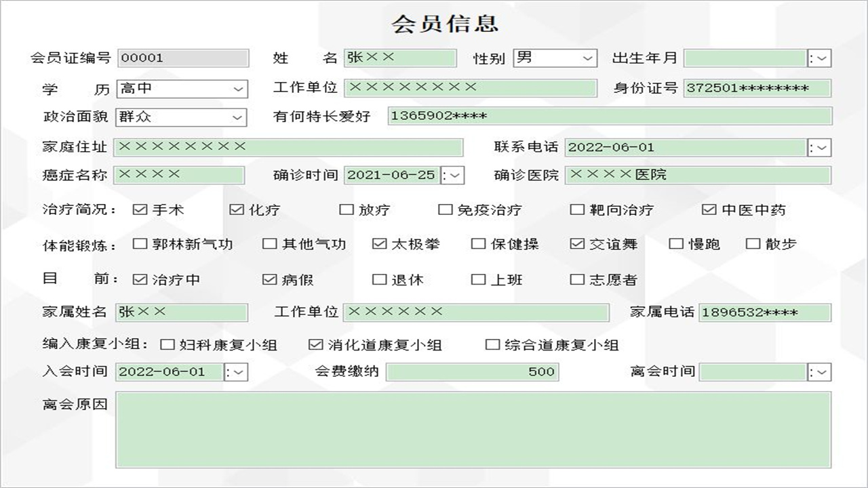
Task: Open the 性别 gender dropdown
Action: [x=589, y=58]
